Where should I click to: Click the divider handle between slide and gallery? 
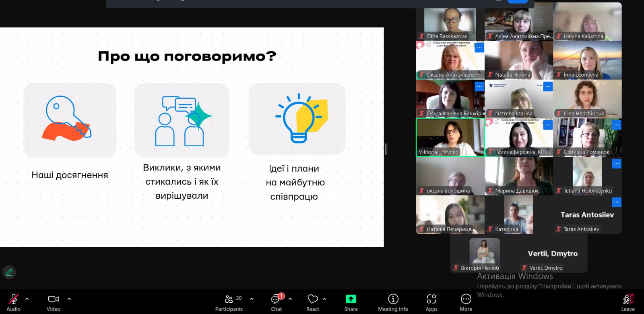(x=386, y=149)
